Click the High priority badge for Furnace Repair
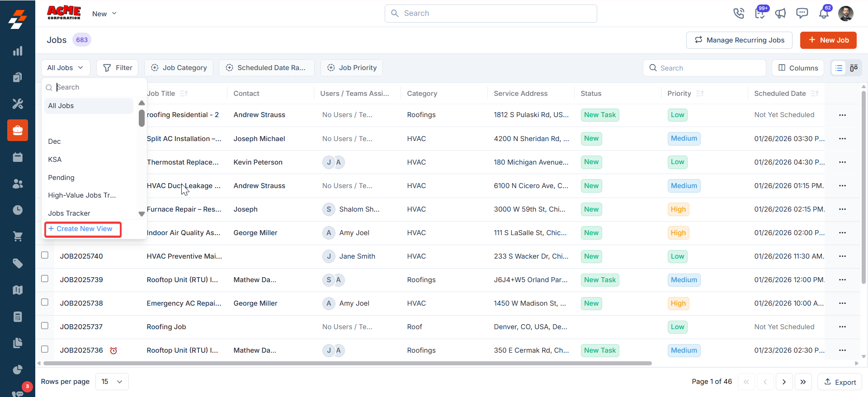This screenshot has height=397, width=868. tap(678, 209)
